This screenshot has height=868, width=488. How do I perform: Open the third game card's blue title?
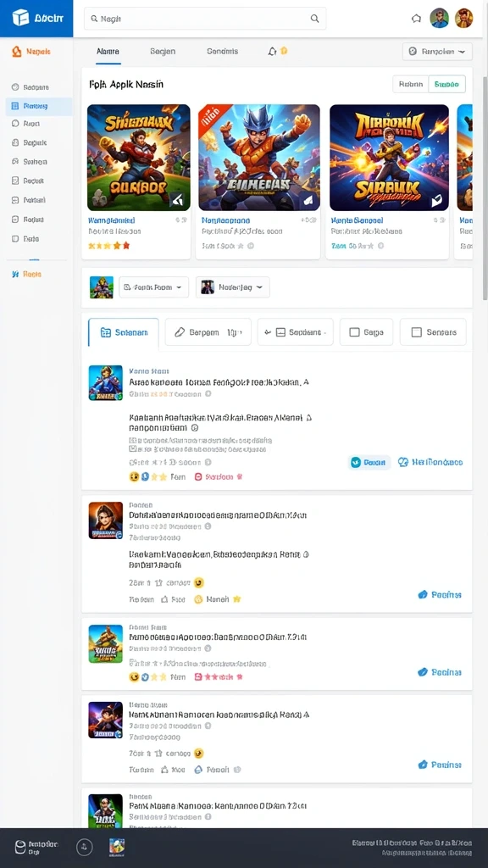click(358, 220)
